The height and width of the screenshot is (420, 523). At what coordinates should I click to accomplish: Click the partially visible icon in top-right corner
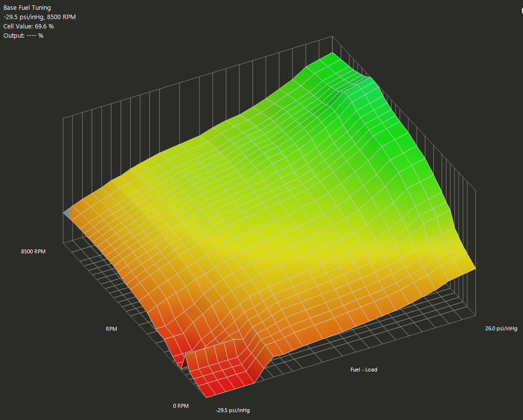521,11
